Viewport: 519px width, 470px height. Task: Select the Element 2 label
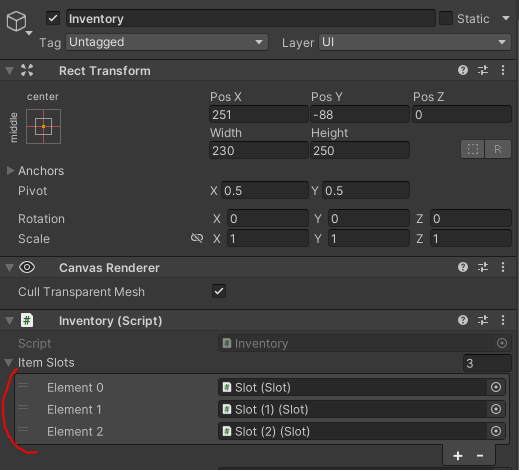[75, 432]
